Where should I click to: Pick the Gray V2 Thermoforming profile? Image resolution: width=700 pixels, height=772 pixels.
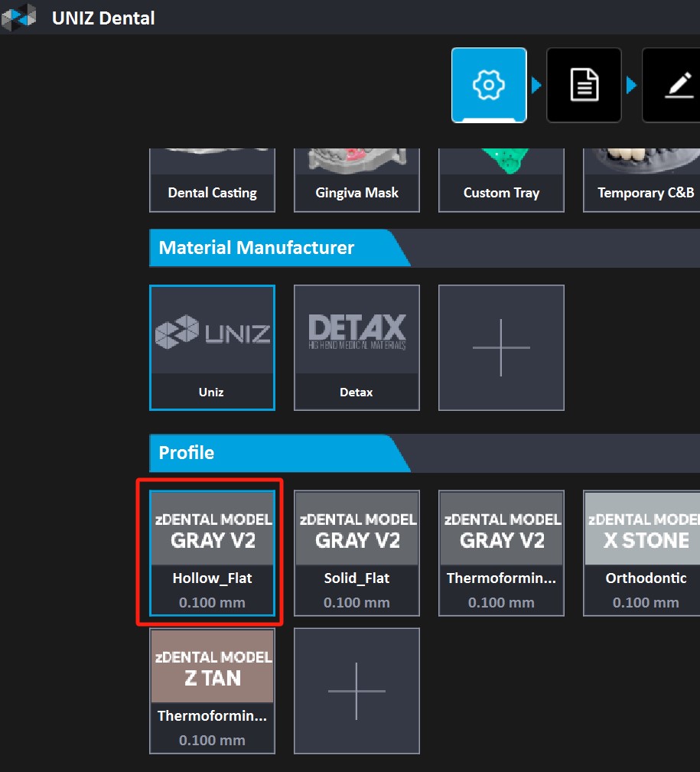click(501, 553)
